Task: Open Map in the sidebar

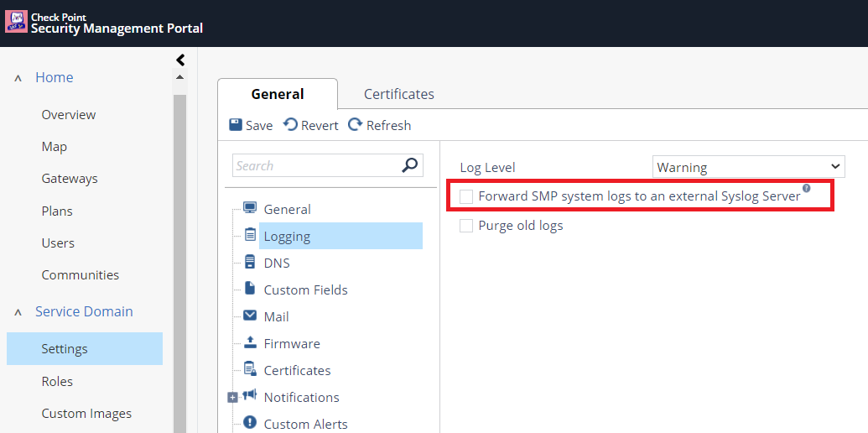Action: (x=55, y=147)
